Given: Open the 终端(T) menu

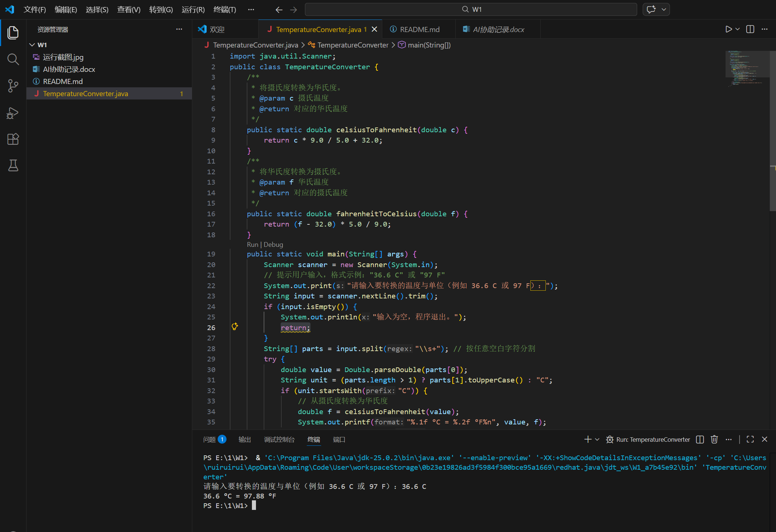Looking at the screenshot, I should pyautogui.click(x=224, y=10).
